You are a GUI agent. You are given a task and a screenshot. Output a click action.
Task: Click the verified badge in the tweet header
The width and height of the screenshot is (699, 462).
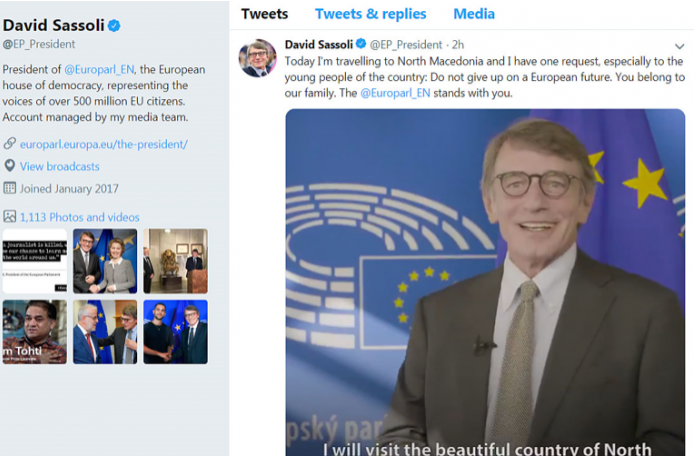click(360, 45)
